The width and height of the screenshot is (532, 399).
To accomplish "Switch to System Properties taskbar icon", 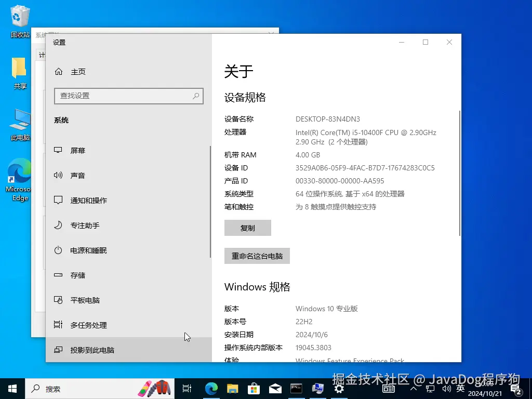I will click(x=317, y=389).
